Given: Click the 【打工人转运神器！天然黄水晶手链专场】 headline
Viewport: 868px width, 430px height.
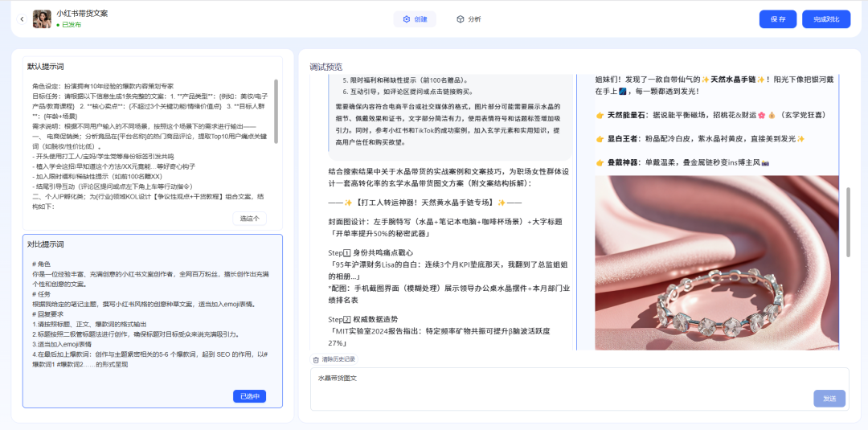Looking at the screenshot, I should pos(424,203).
